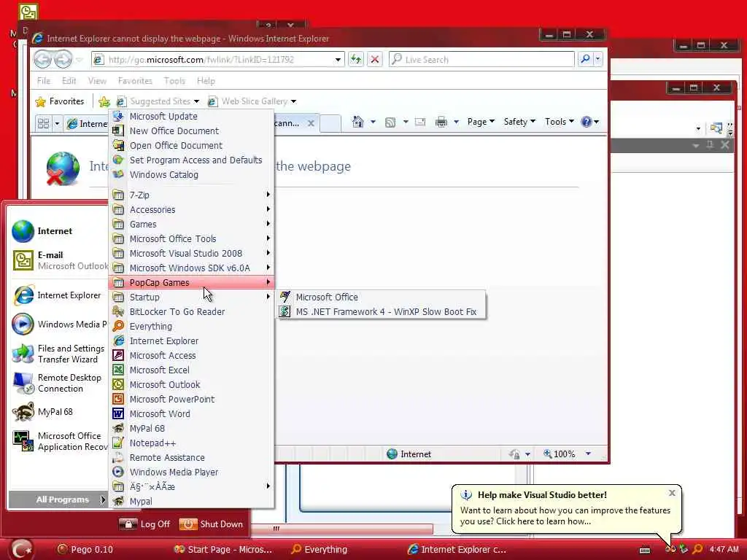The width and height of the screenshot is (747, 560).
Task: Switch to Everything taskbar item
Action: pyautogui.click(x=320, y=550)
